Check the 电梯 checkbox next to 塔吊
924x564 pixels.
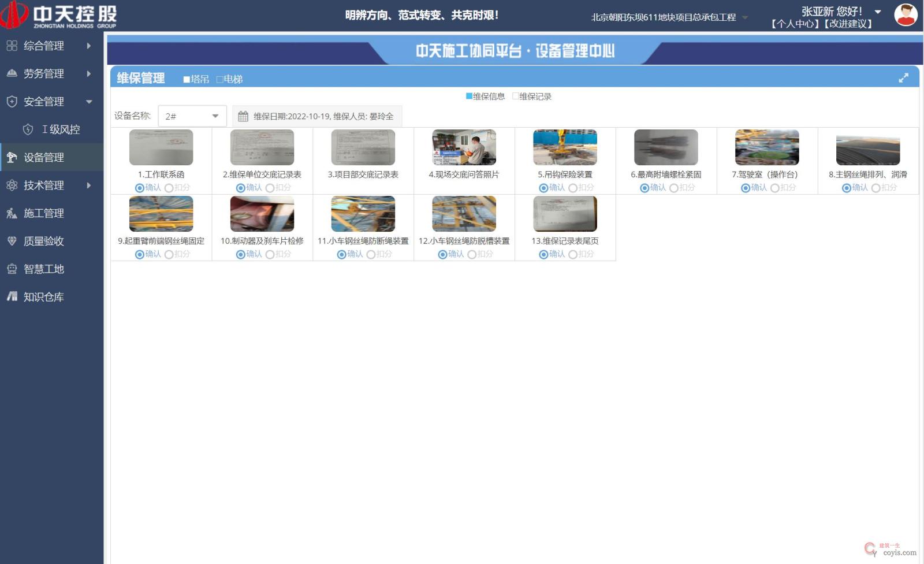click(x=219, y=79)
